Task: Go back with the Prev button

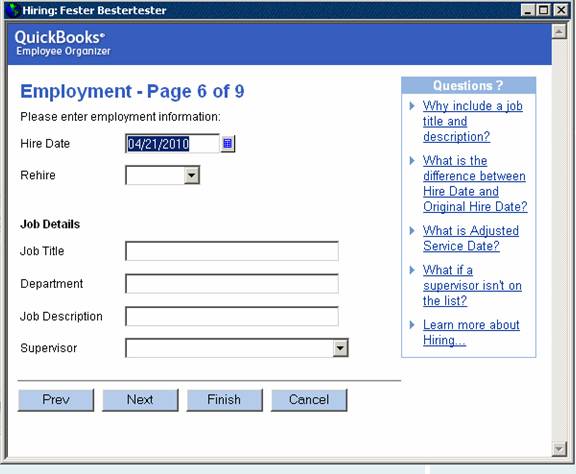Action: pos(56,400)
